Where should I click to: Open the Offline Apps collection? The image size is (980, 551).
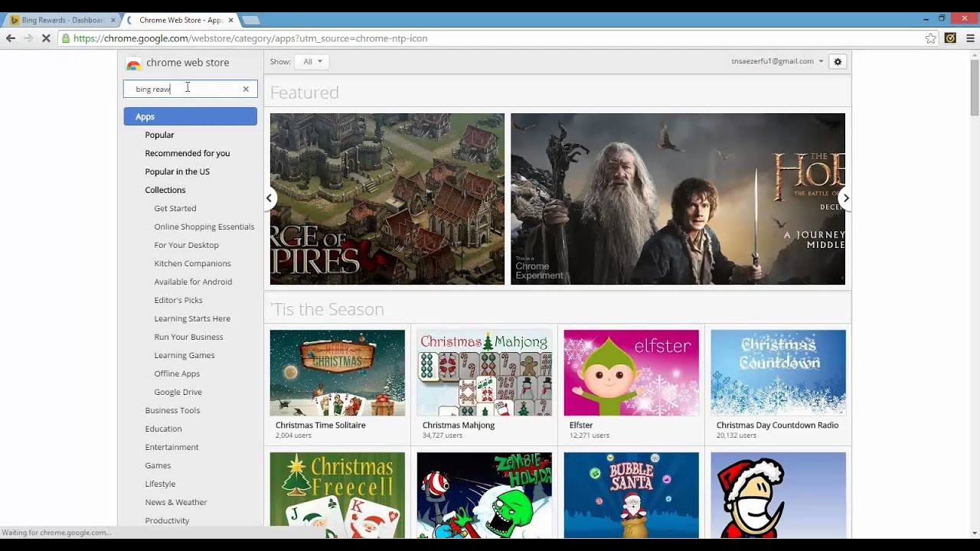177,373
